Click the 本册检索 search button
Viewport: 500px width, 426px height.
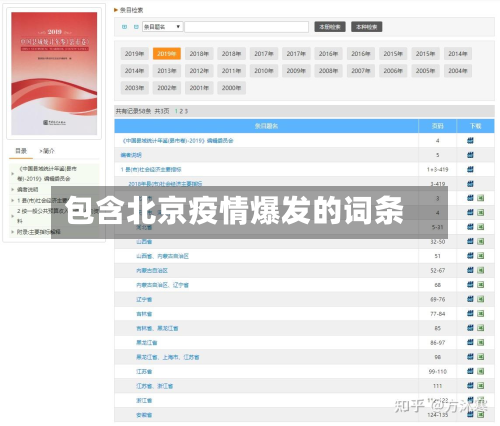click(330, 27)
